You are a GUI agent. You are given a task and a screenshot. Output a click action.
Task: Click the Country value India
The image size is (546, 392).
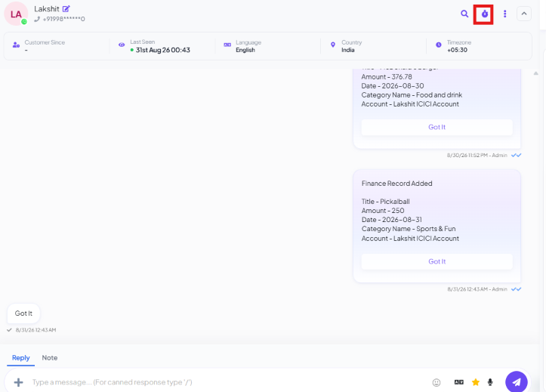click(x=348, y=50)
